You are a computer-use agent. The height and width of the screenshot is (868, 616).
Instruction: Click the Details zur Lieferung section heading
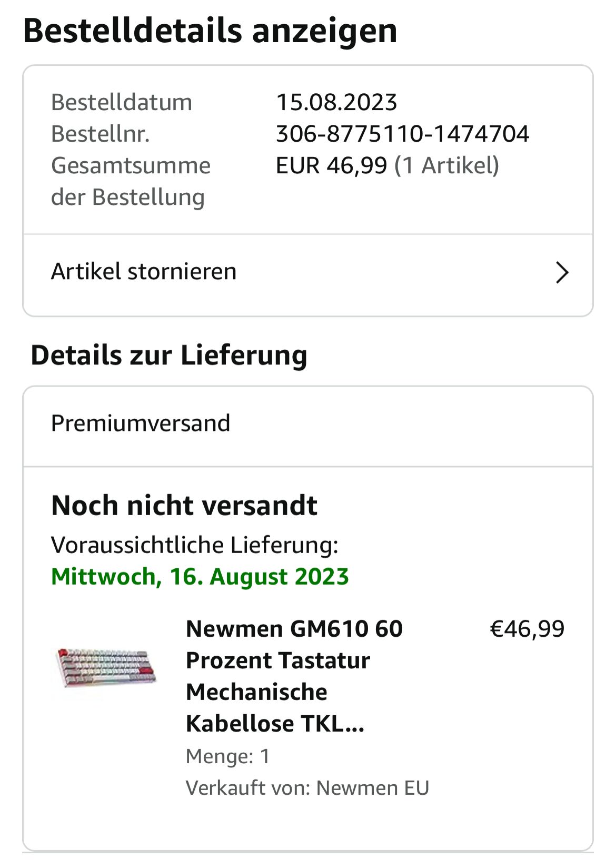tap(169, 355)
